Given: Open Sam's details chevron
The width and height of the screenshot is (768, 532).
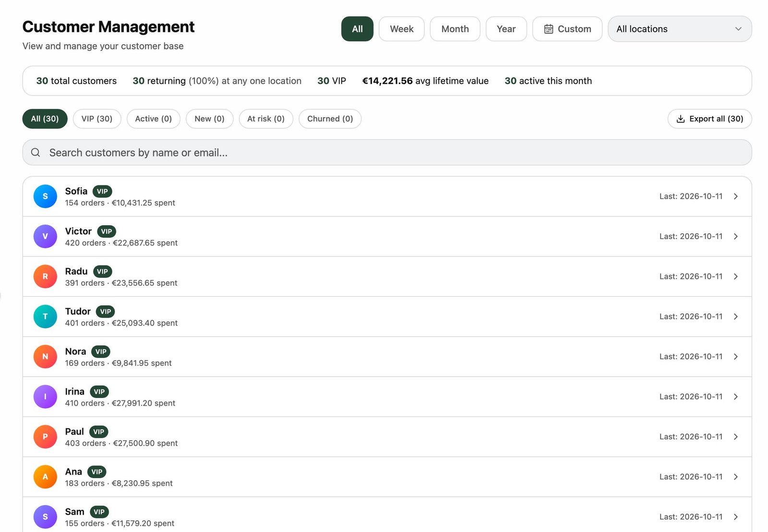Looking at the screenshot, I should pyautogui.click(x=736, y=517).
